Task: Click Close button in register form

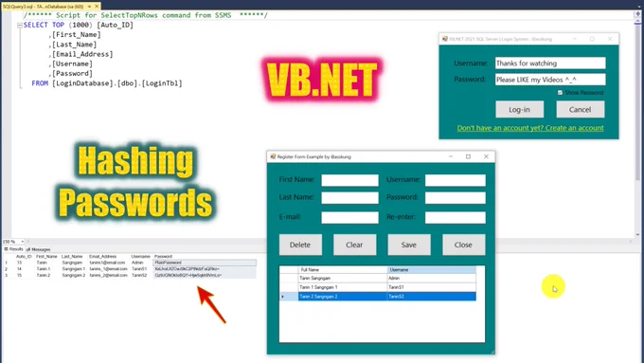Action: coord(463,245)
